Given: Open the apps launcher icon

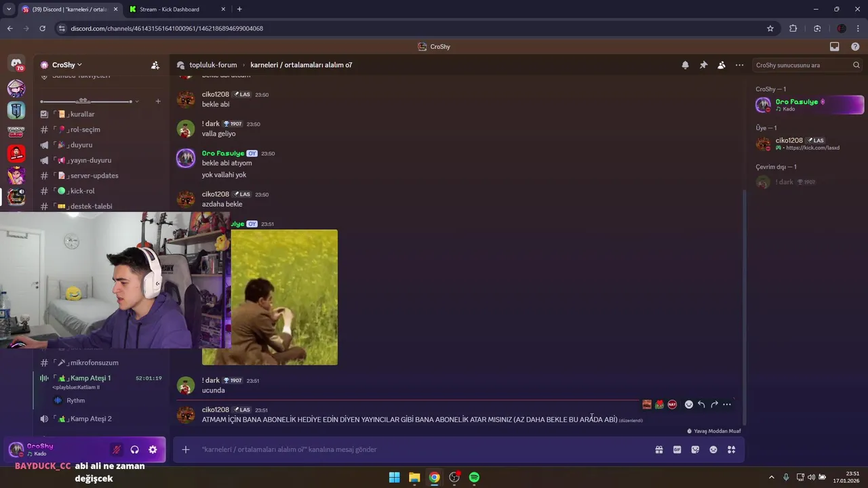Looking at the screenshot, I should [732, 449].
